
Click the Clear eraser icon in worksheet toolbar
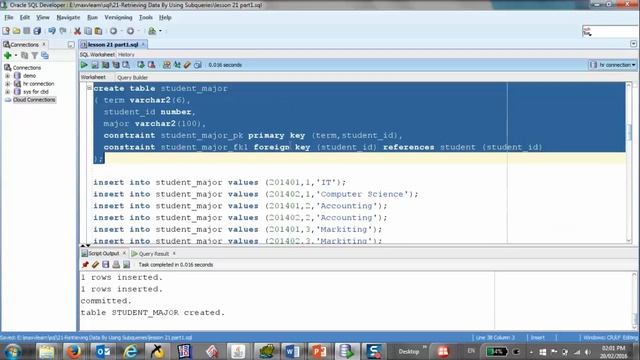(187, 65)
